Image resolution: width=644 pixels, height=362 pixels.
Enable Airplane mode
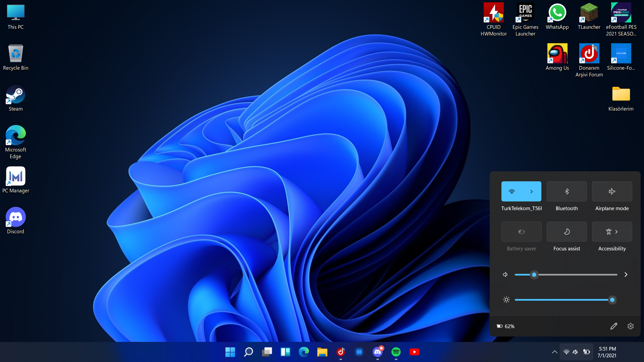(612, 191)
